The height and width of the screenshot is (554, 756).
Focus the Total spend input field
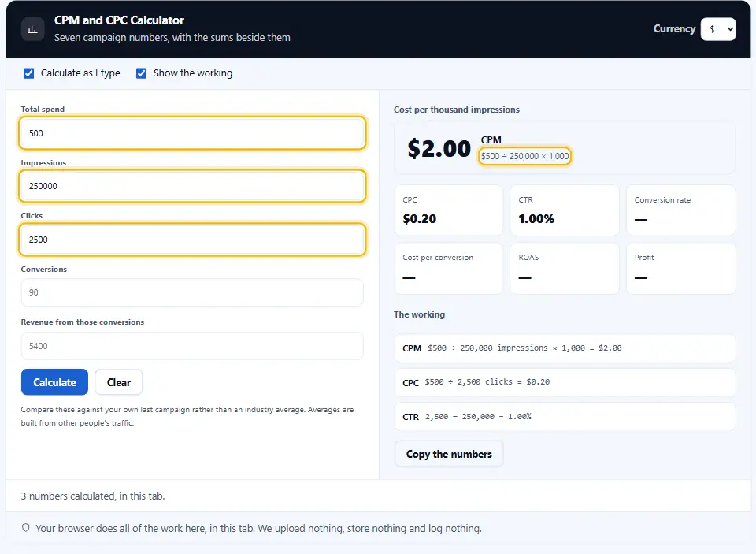coord(192,132)
